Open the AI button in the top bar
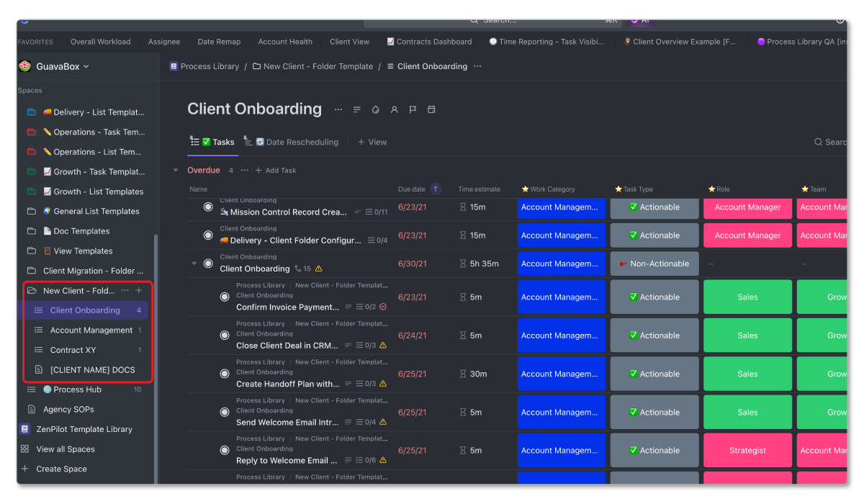The width and height of the screenshot is (864, 504). point(639,20)
